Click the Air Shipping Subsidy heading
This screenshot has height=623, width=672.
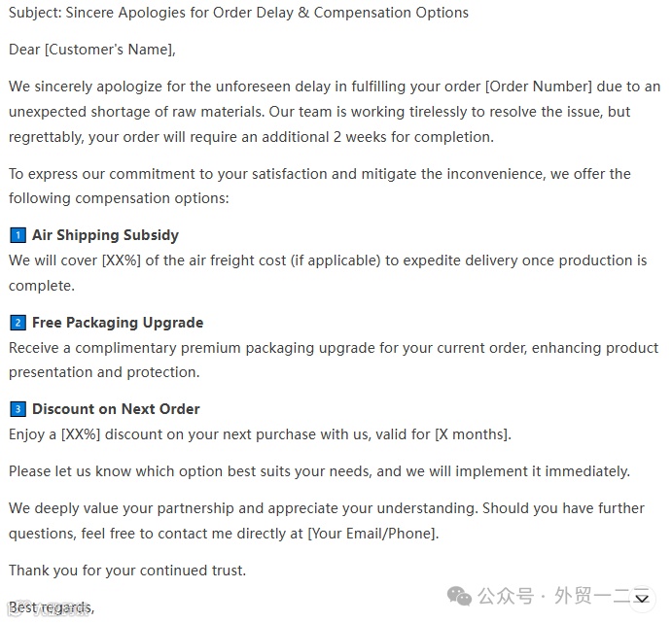click(105, 235)
